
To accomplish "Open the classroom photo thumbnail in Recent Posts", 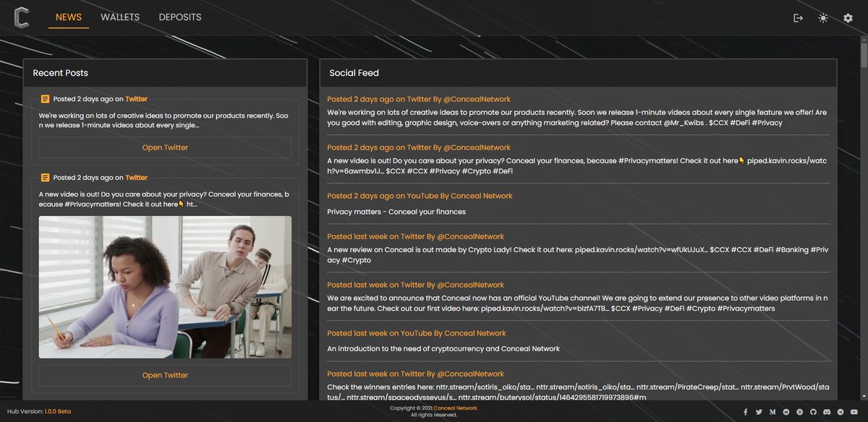I will (x=165, y=287).
